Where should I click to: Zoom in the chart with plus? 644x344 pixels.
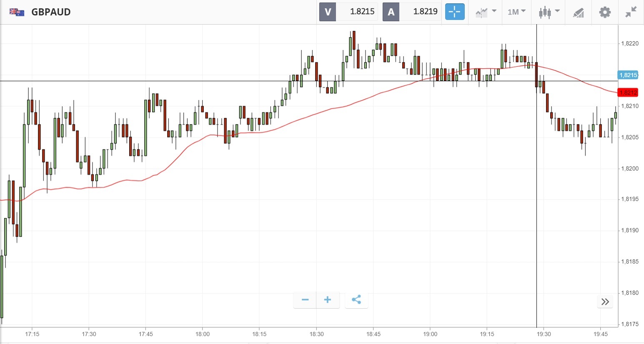click(328, 300)
